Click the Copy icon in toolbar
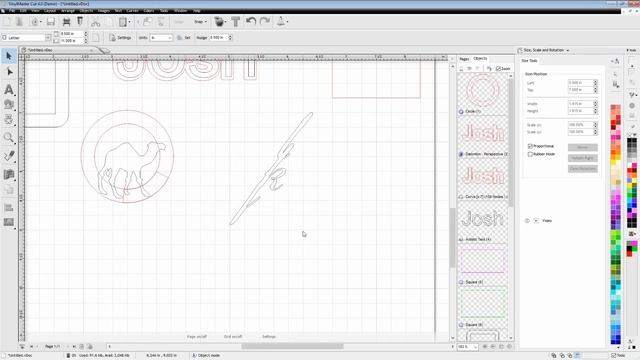Image resolution: width=640 pixels, height=360 pixels. click(109, 22)
